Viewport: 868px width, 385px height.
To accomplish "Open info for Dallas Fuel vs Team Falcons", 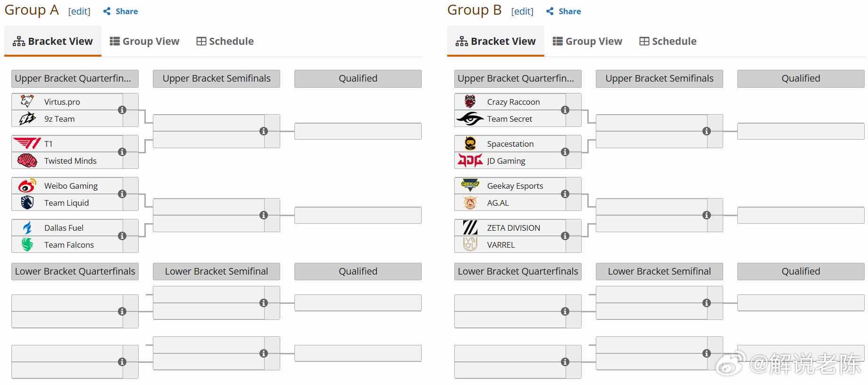I will tap(122, 236).
